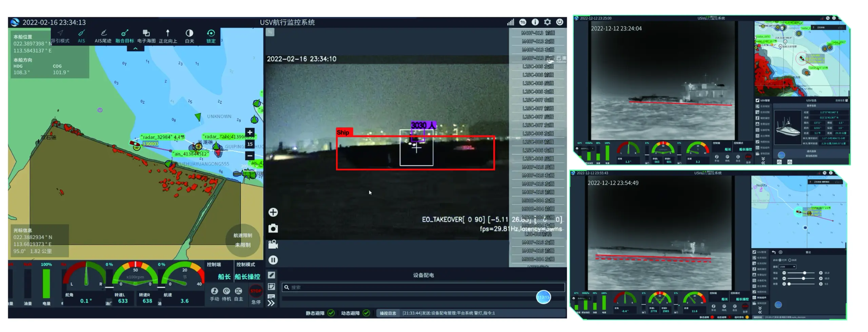
Task: Select the ais_413844512 target label on map
Action: point(190,154)
